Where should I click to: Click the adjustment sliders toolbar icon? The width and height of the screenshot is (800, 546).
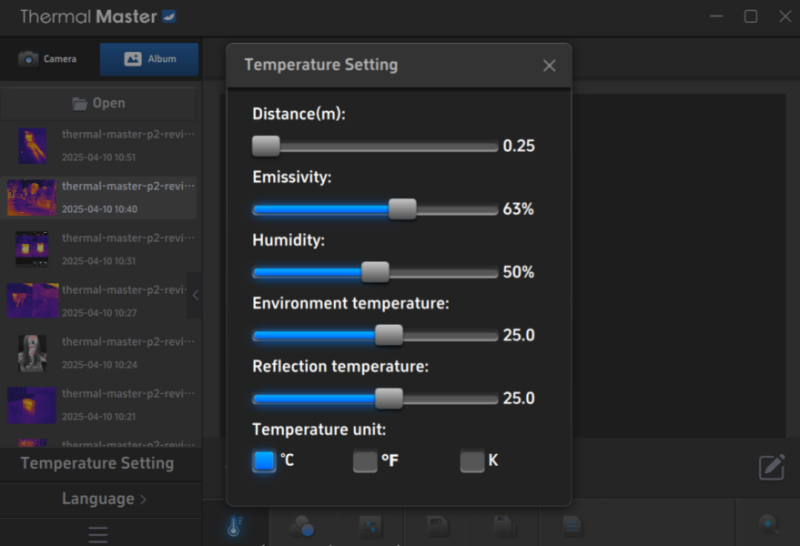coord(370,526)
